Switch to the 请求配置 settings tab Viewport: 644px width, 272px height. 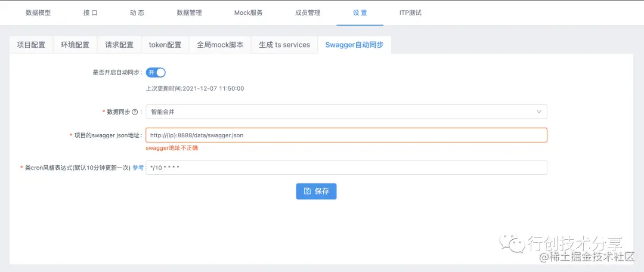click(x=119, y=45)
